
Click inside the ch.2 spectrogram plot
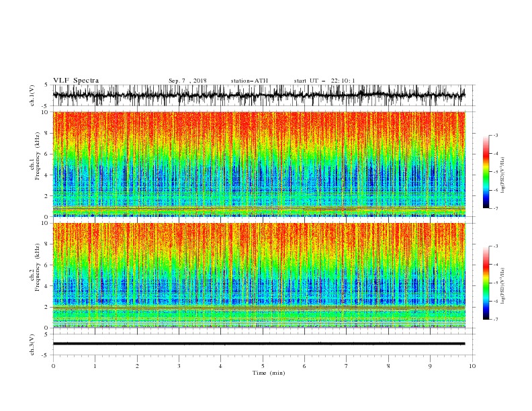[259, 275]
